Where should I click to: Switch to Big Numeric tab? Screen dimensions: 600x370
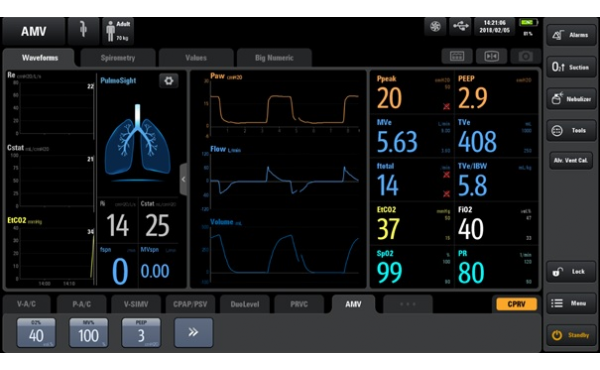274,58
